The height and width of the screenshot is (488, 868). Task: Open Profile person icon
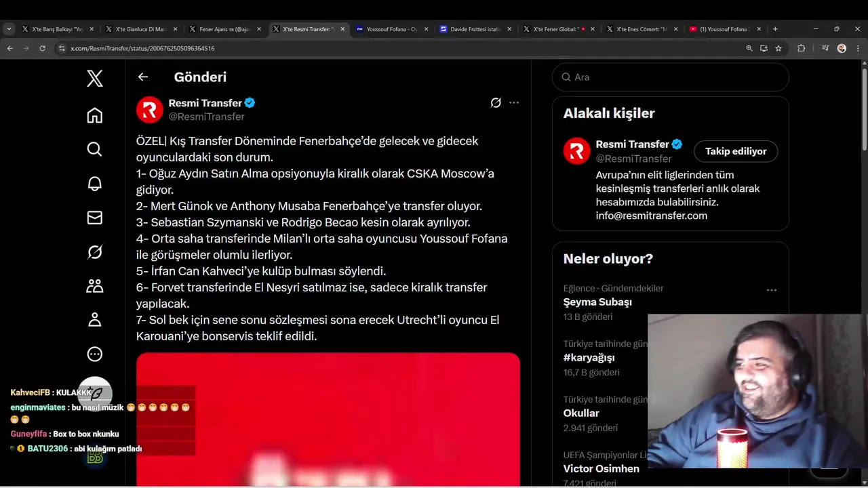coord(95,320)
